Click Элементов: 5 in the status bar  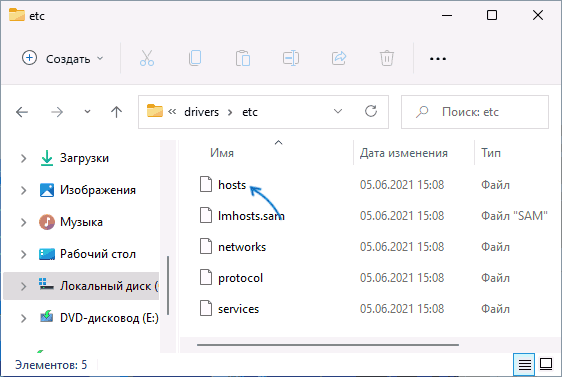click(51, 365)
